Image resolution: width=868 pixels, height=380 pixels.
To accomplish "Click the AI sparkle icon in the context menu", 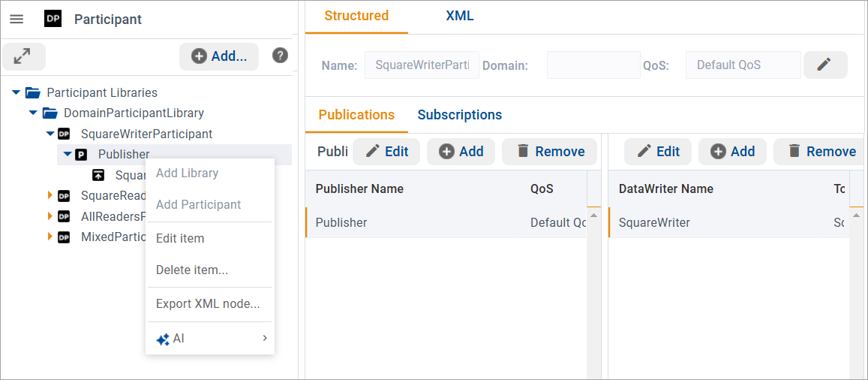I will pyautogui.click(x=162, y=339).
